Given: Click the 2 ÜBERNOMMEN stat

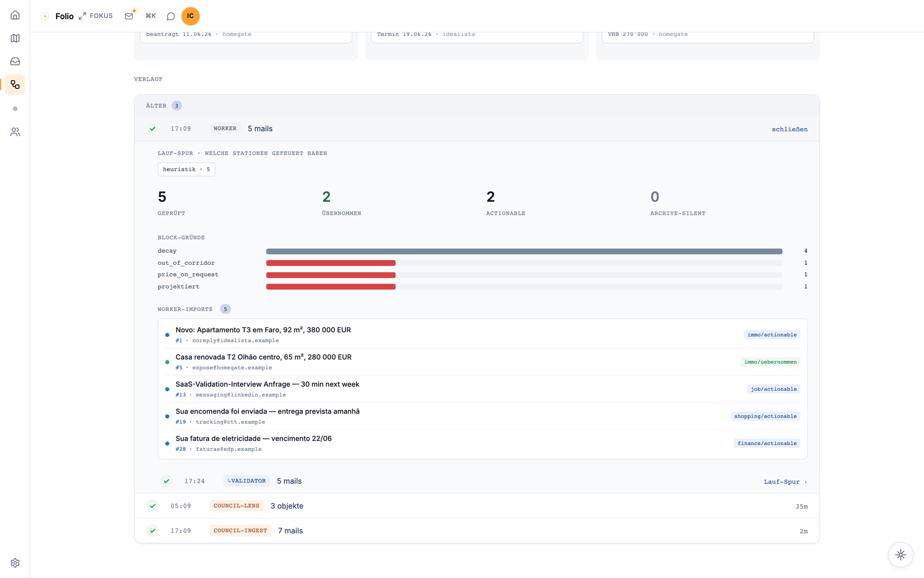Looking at the screenshot, I should pos(341,202).
